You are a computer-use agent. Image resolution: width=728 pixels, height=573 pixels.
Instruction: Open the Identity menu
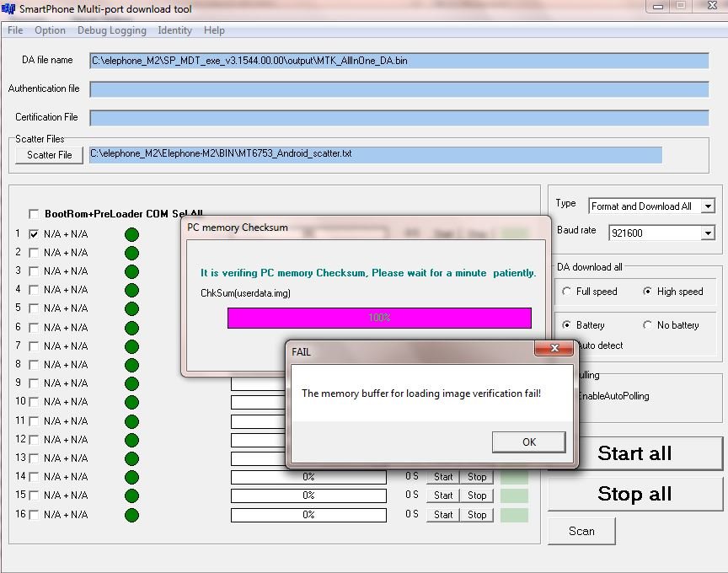point(175,30)
